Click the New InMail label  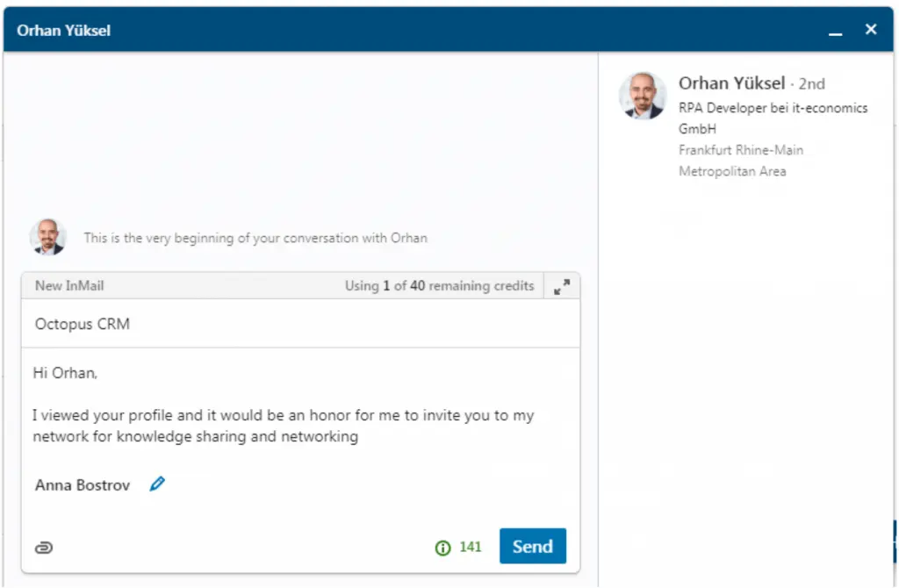69,286
